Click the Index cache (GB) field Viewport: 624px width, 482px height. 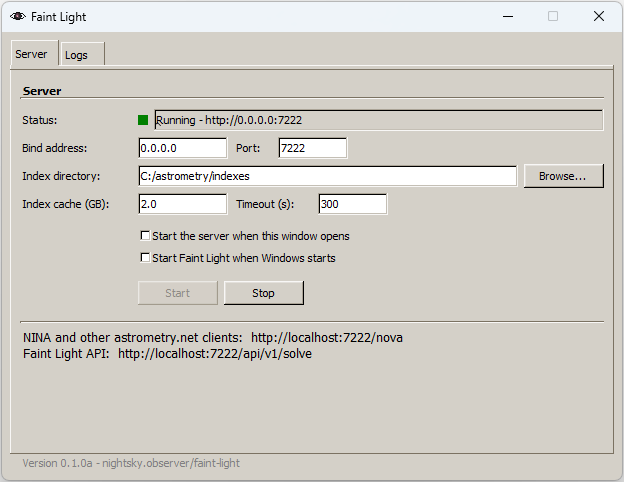pos(183,204)
